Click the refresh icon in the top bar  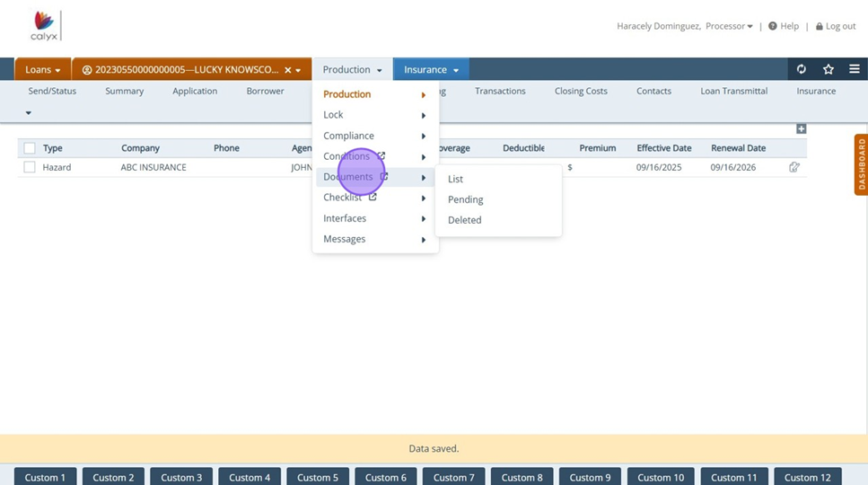[801, 69]
